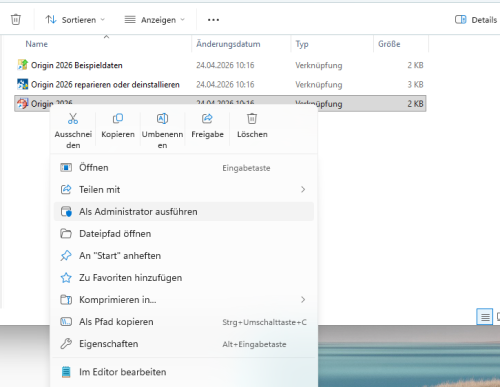Screen dimensions: 500x387
Task: Choose Als Pfad kopieren
Action: [184, 322]
